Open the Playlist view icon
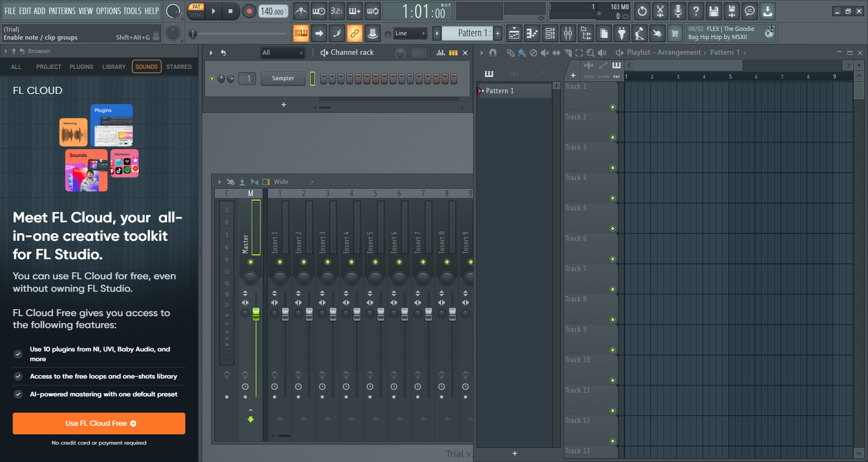The image size is (868, 462). pos(514,33)
